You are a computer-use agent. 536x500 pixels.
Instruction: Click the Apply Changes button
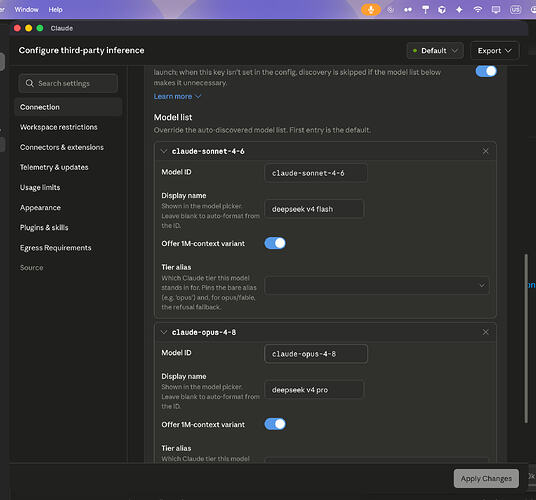pyautogui.click(x=486, y=478)
